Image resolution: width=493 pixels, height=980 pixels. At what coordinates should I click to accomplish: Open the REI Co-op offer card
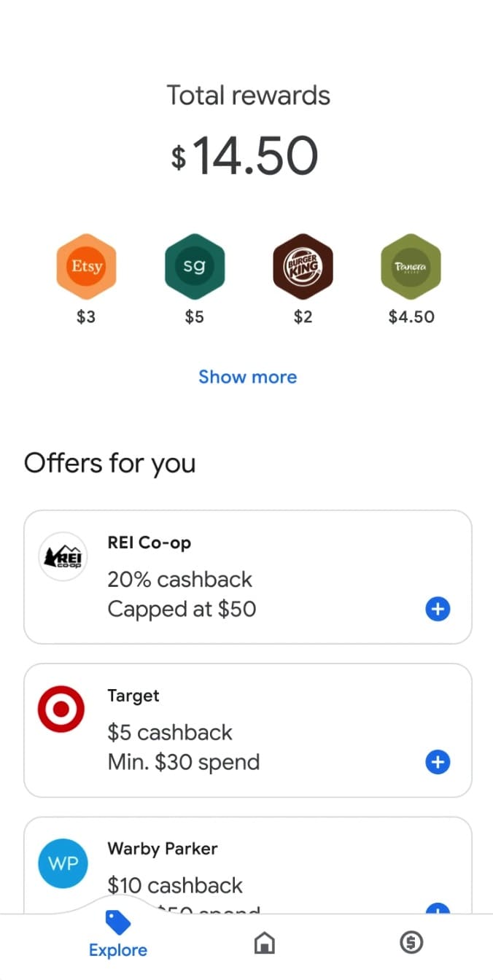pos(247,576)
